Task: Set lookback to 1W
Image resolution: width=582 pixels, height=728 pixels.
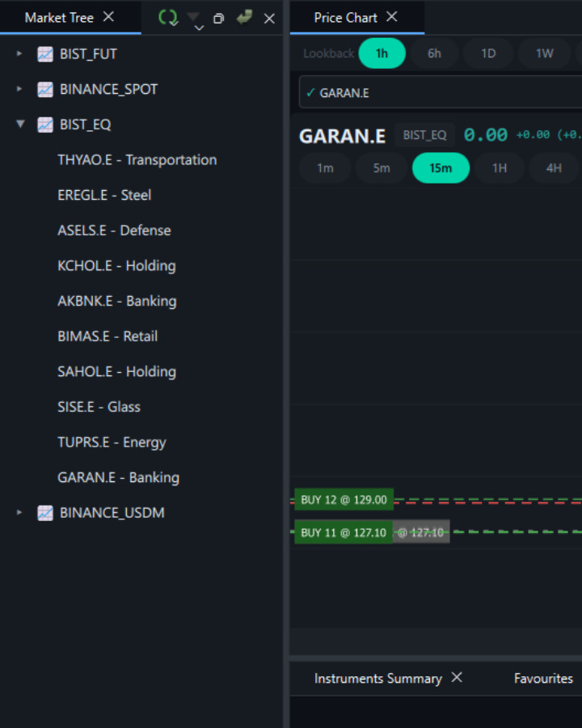Action: tap(545, 53)
